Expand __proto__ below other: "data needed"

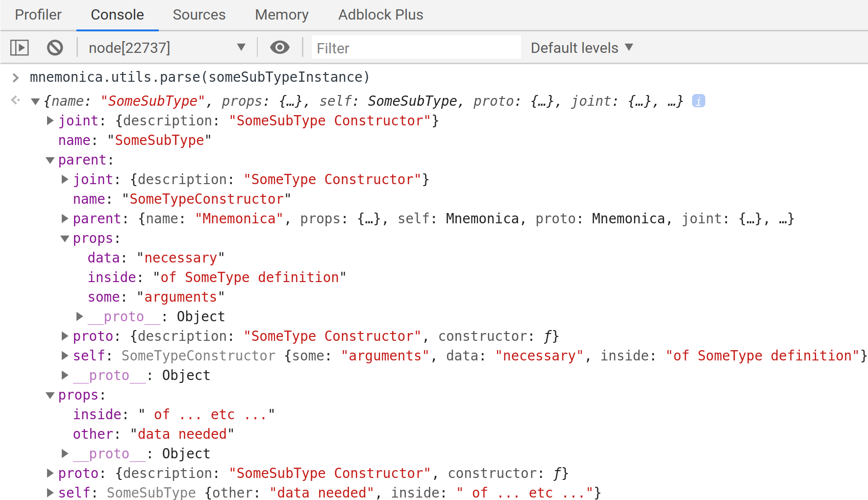(x=65, y=453)
